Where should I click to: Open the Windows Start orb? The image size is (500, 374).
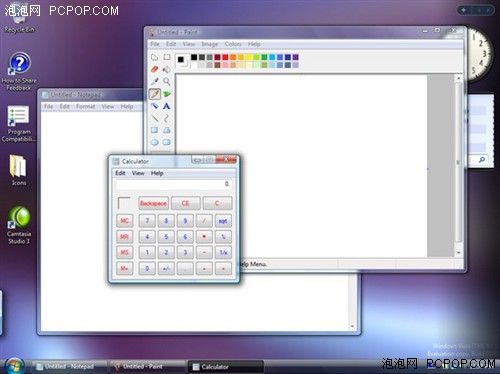pos(14,366)
